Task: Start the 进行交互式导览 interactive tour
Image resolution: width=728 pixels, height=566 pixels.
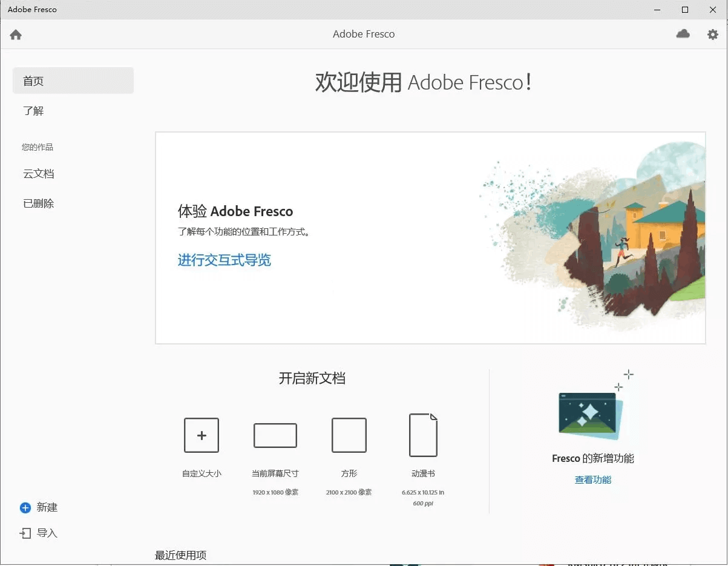Action: [x=224, y=260]
